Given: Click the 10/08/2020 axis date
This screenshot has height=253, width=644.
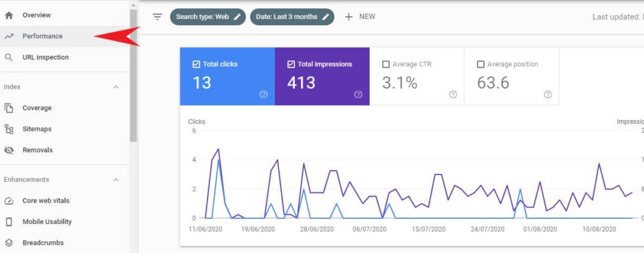Looking at the screenshot, I should pyautogui.click(x=599, y=229).
